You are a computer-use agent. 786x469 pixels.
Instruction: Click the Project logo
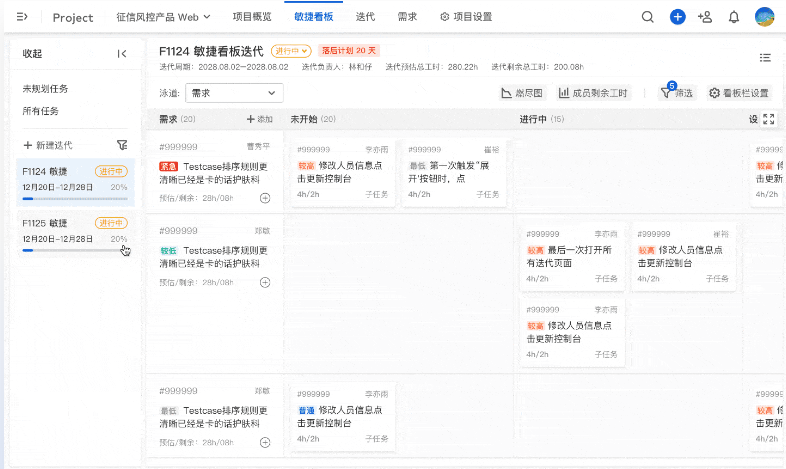point(73,18)
